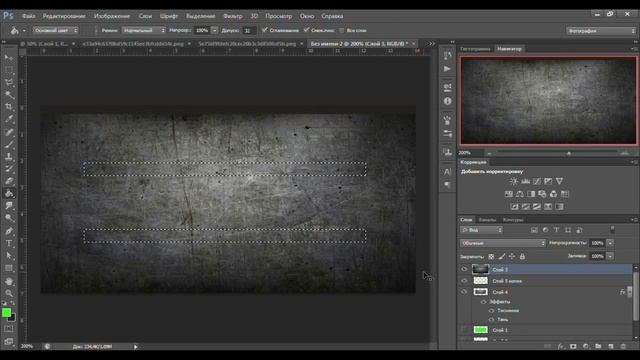640x360 pixels.
Task: Hide the top selected Слой 3 layer
Action: pyautogui.click(x=464, y=269)
